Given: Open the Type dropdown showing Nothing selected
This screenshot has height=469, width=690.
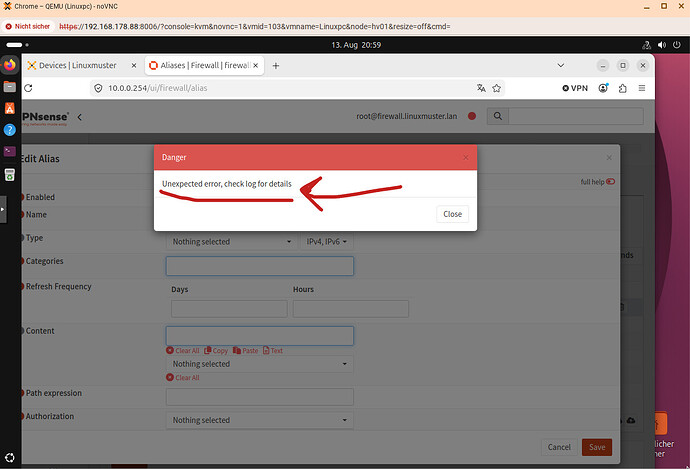Looking at the screenshot, I should point(231,242).
